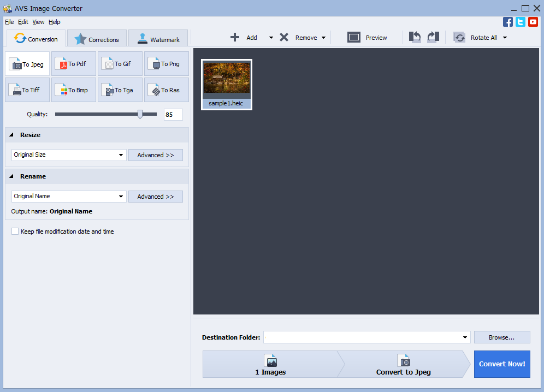Image resolution: width=544 pixels, height=392 pixels.
Task: Collapse the Resize section
Action: pos(11,135)
